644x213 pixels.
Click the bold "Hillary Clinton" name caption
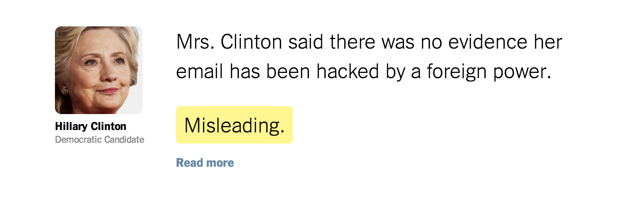(90, 126)
